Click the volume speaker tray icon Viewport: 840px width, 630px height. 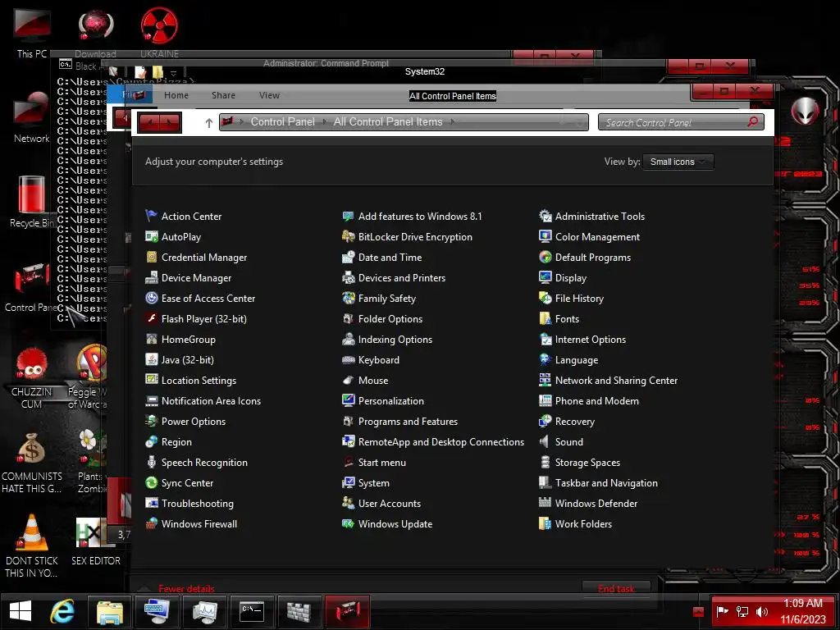761,611
